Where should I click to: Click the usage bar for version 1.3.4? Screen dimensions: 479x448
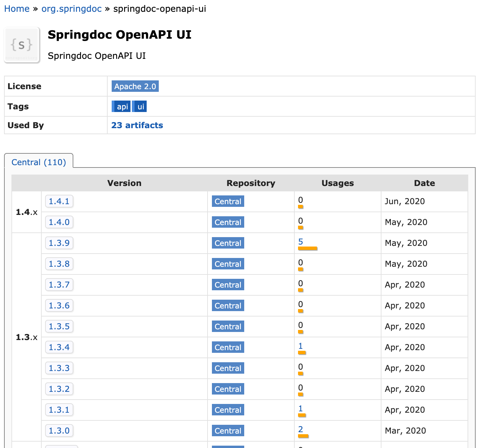[302, 353]
